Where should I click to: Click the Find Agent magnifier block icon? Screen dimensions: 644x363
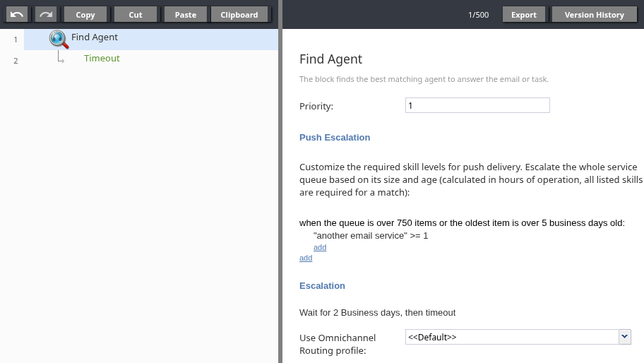(59, 40)
